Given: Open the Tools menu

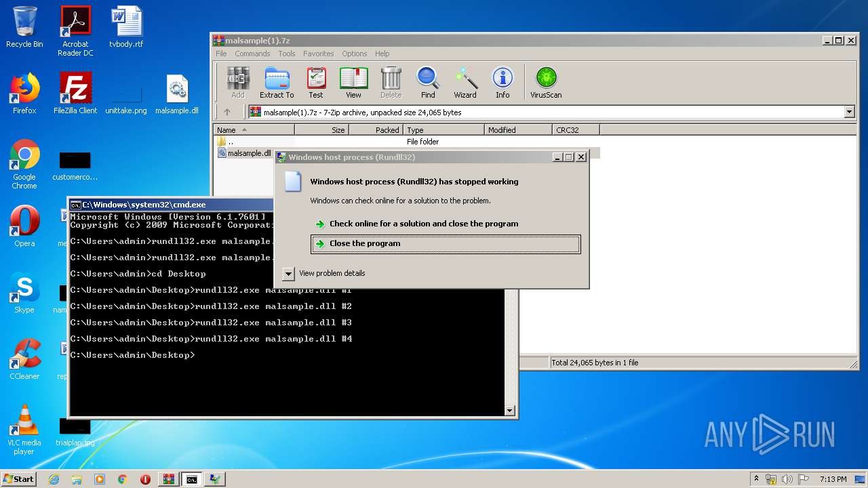Looking at the screenshot, I should (x=287, y=54).
